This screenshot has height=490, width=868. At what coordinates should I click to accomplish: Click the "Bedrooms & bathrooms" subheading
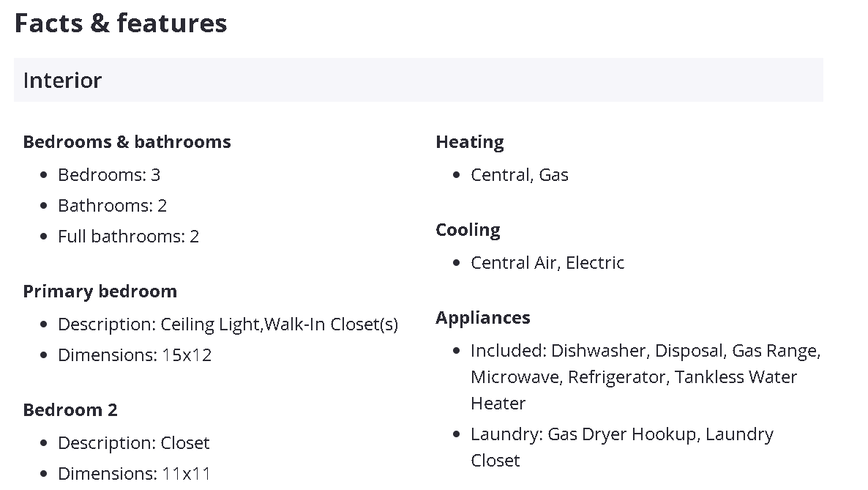point(127,142)
